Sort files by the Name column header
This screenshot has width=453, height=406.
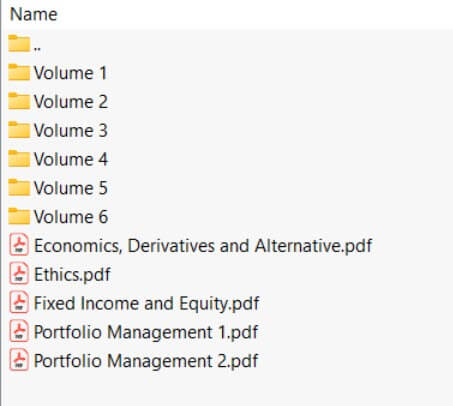34,14
